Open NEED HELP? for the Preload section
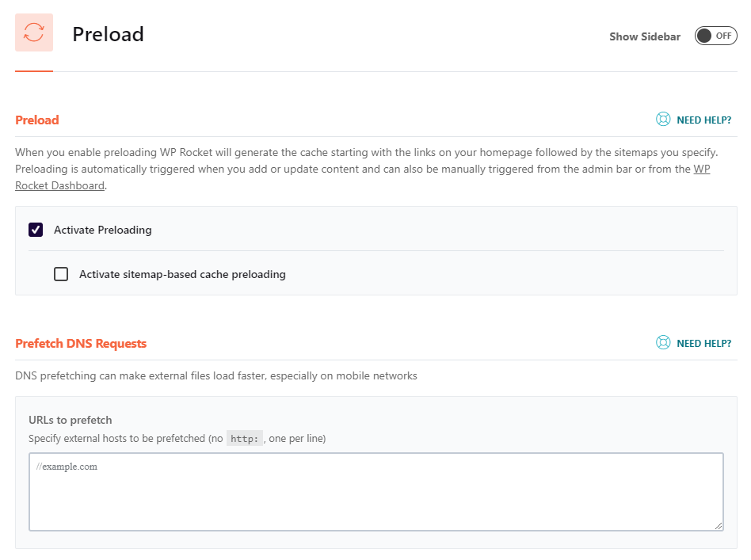The height and width of the screenshot is (560, 751). pos(703,120)
